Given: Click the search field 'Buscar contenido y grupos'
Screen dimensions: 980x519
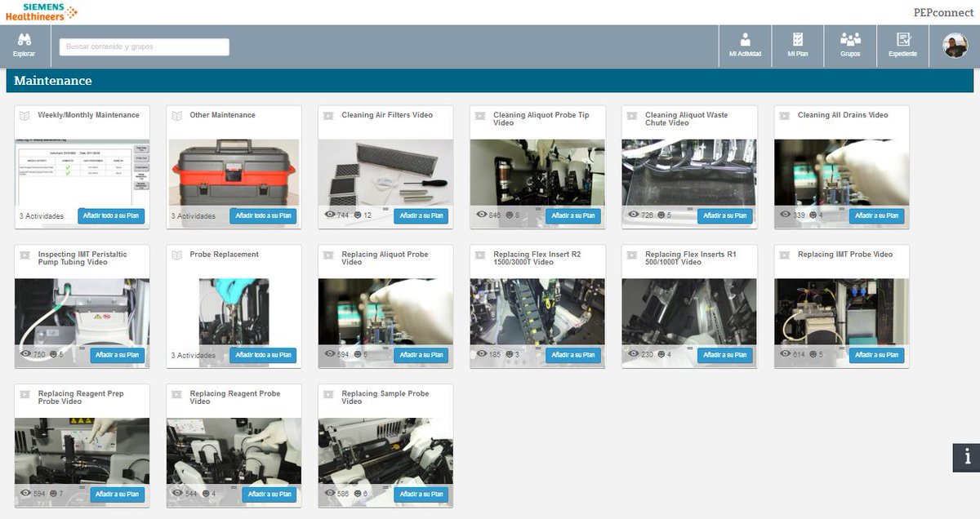Looking at the screenshot, I should pyautogui.click(x=145, y=47).
